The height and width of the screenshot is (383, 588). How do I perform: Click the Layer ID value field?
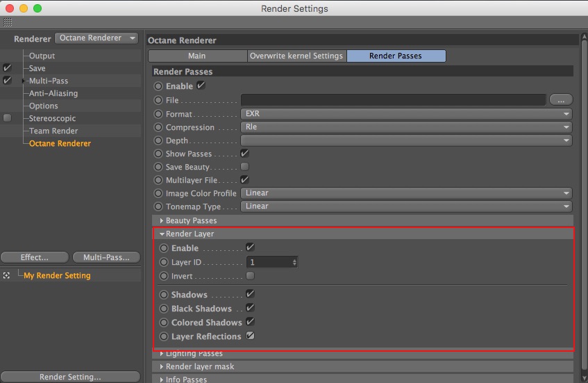coord(269,262)
